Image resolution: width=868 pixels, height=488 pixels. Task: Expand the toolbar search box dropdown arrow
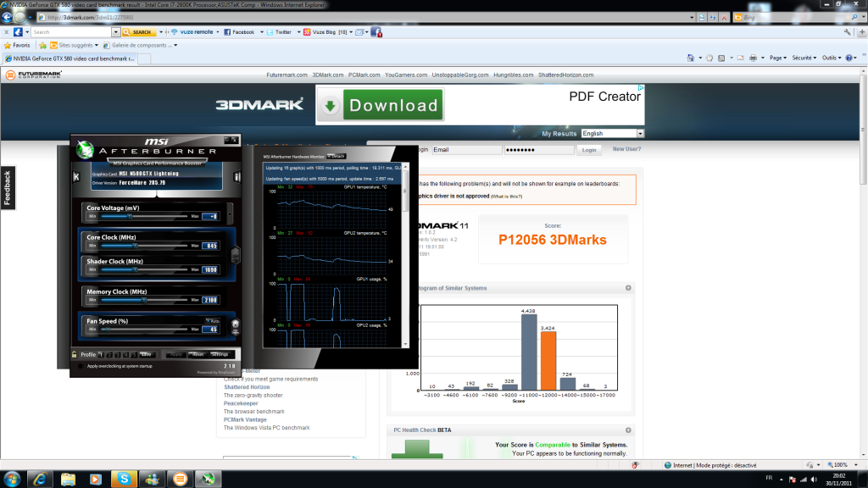coord(115,32)
